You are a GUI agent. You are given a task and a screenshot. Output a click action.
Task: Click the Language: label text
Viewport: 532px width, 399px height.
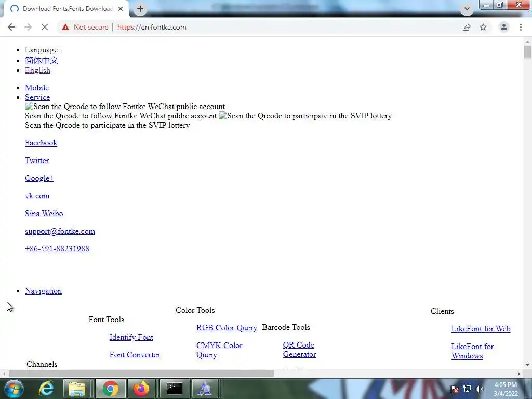42,50
